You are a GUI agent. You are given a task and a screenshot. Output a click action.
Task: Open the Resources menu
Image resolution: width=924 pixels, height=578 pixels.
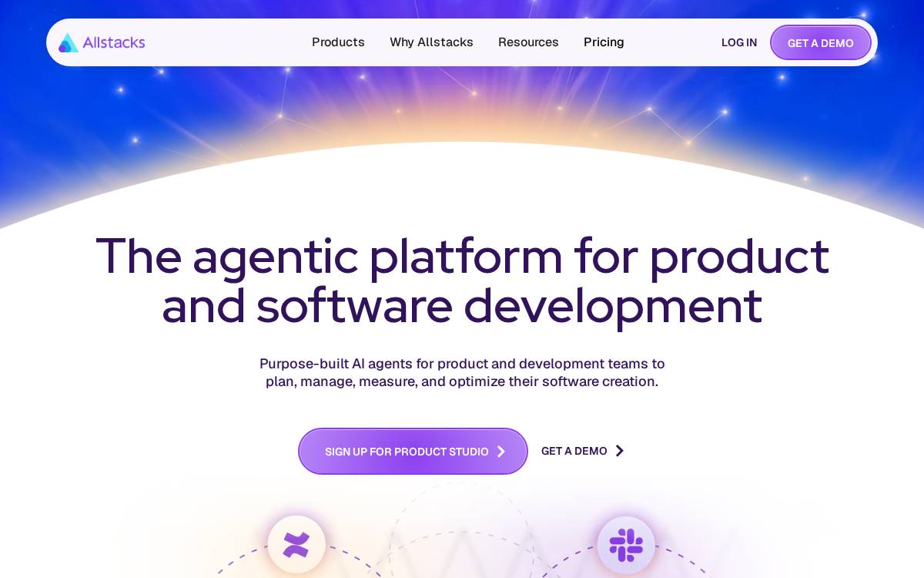528,42
